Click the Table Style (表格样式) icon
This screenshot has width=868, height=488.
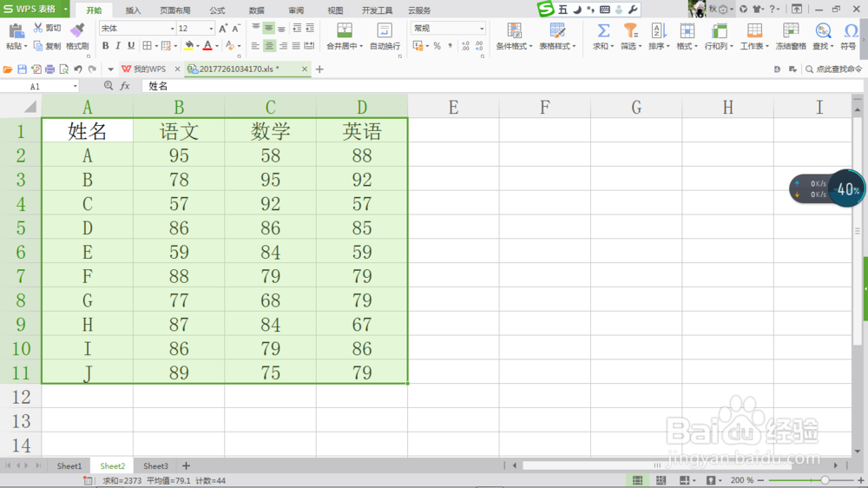[x=557, y=30]
